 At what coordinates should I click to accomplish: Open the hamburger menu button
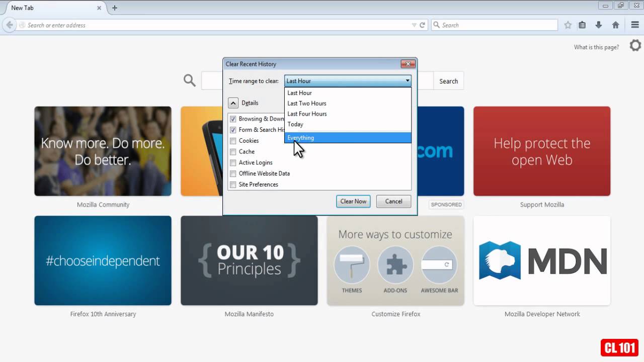point(635,25)
